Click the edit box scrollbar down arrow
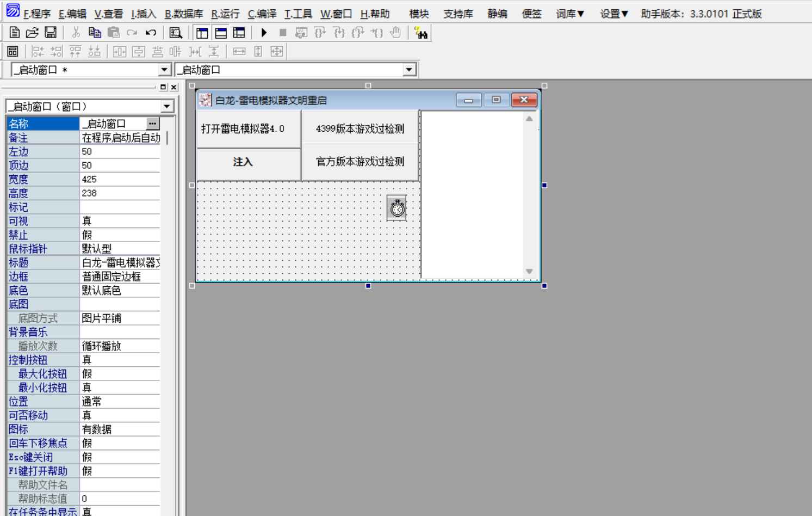 click(529, 271)
